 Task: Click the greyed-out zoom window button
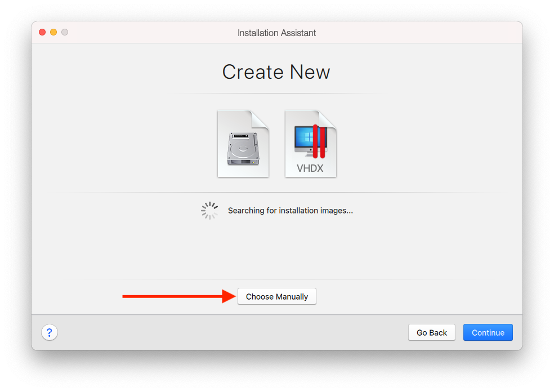click(x=65, y=32)
